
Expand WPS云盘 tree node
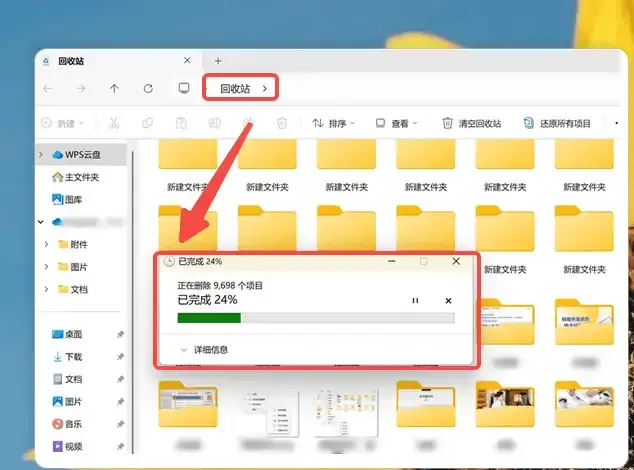41,155
